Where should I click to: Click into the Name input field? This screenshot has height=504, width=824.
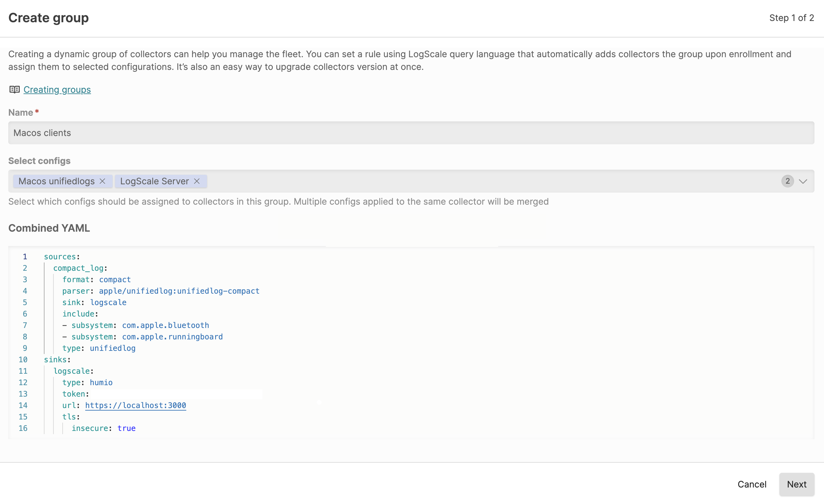click(411, 133)
